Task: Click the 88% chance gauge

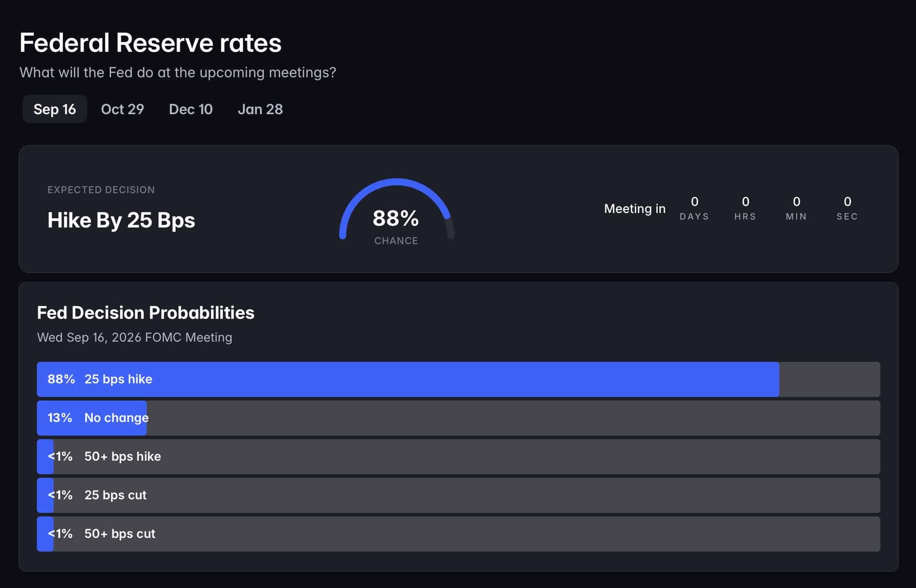Action: pyautogui.click(x=396, y=212)
